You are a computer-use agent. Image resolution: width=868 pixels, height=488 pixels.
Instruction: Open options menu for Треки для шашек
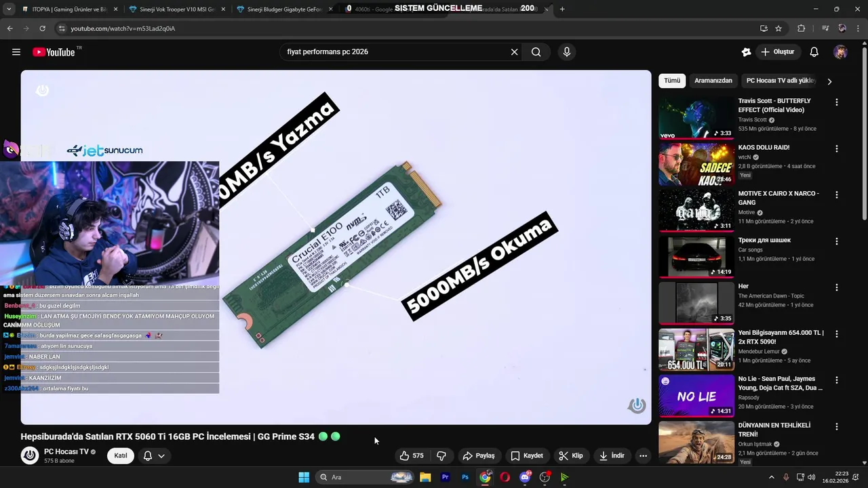click(x=837, y=241)
